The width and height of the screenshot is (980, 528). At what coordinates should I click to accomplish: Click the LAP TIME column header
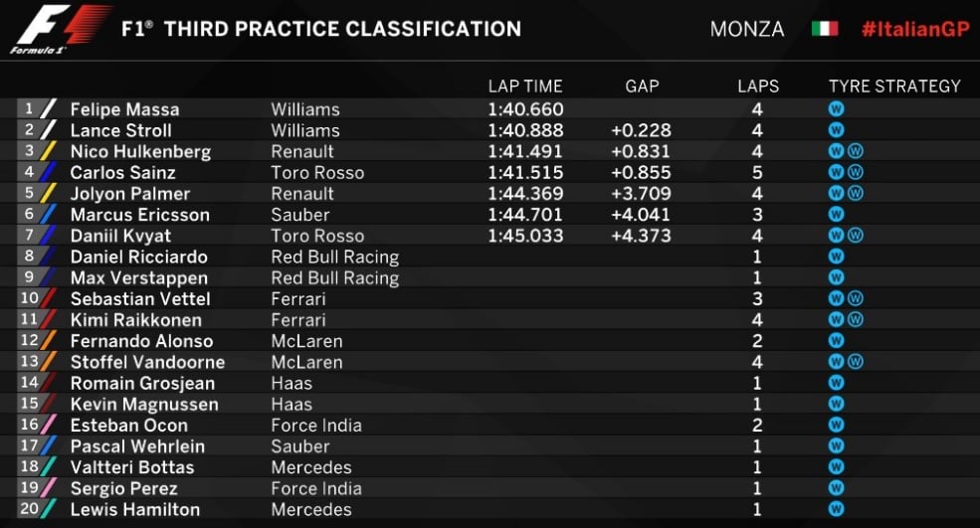point(525,87)
